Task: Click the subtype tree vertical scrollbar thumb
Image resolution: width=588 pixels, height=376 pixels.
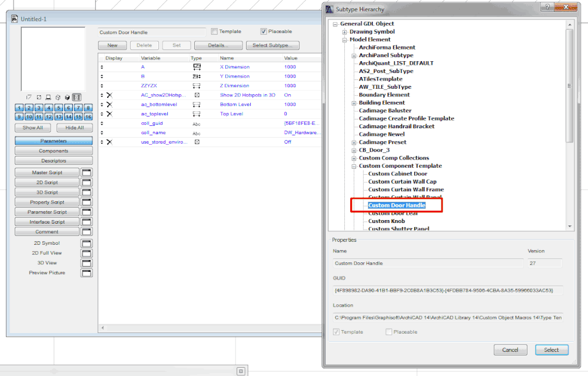Action: coord(570,85)
